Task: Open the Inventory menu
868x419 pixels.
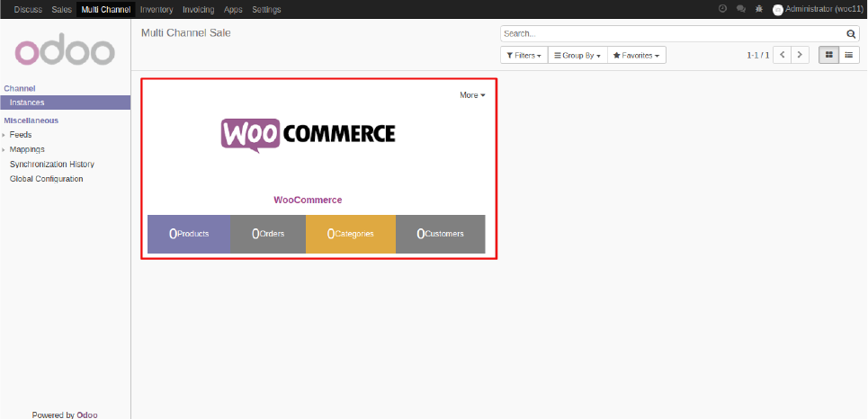Action: click(x=157, y=9)
